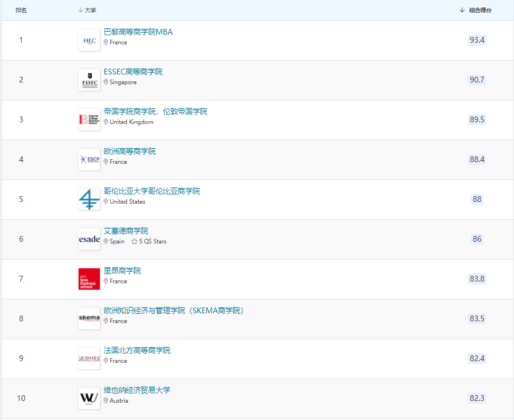This screenshot has width=514, height=420.
Task: Click the WU Vienna logo icon
Action: pyautogui.click(x=89, y=399)
